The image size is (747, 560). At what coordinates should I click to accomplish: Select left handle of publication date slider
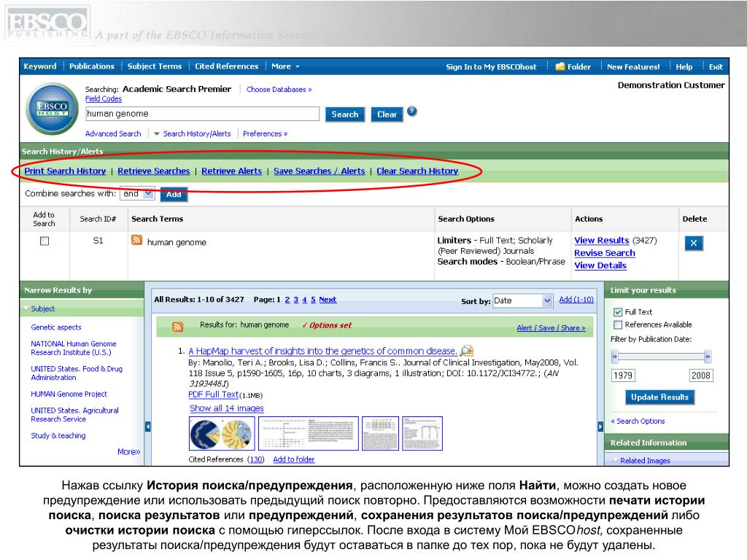[614, 356]
